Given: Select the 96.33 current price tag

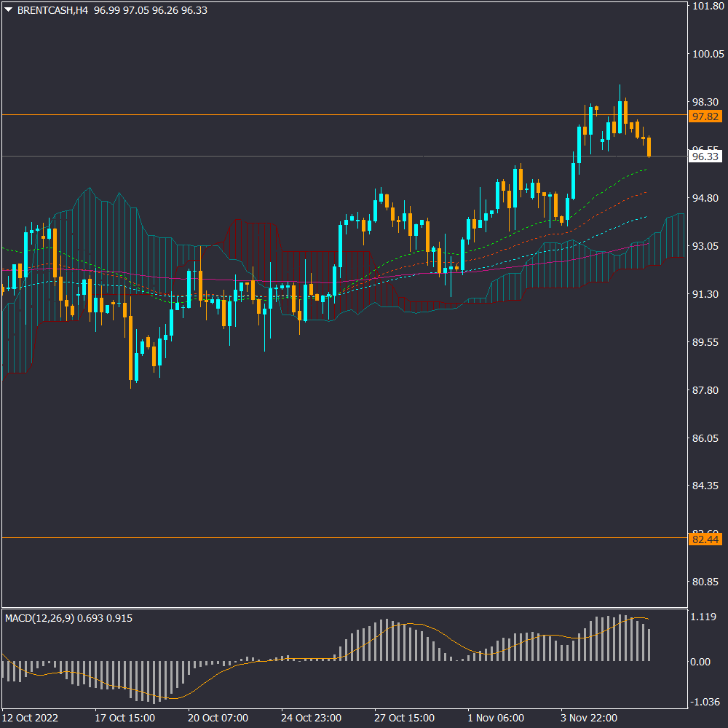Looking at the screenshot, I should (x=705, y=157).
